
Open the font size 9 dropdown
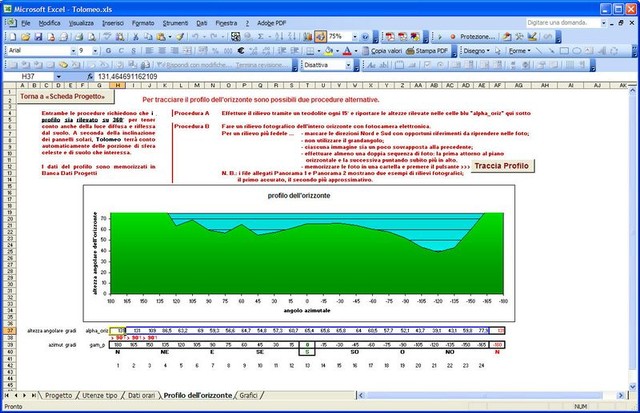[x=95, y=51]
